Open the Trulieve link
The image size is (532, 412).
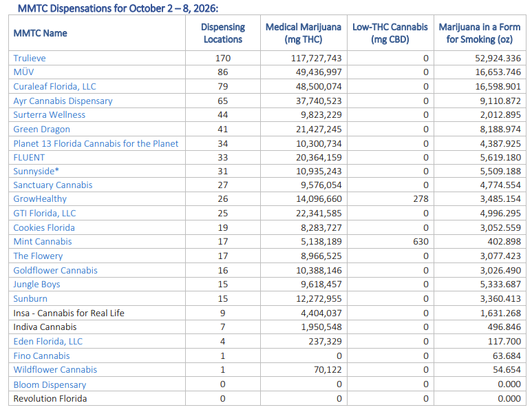(30, 58)
